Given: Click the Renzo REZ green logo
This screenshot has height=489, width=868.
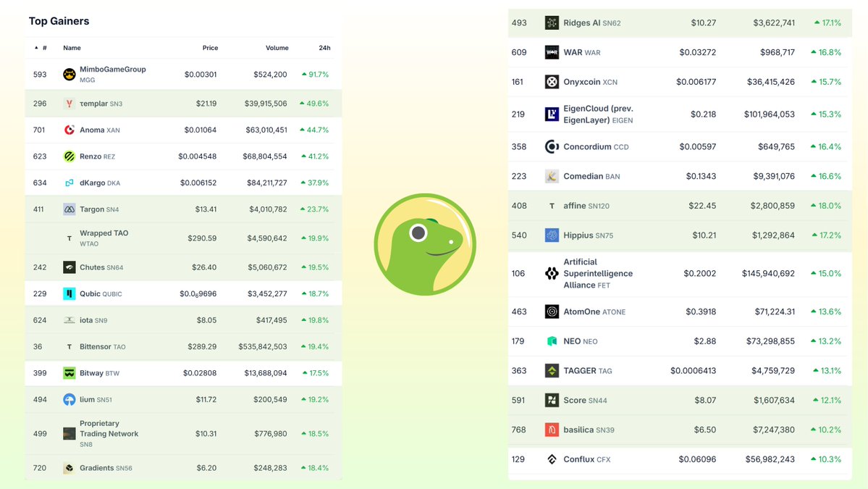Looking at the screenshot, I should [x=69, y=156].
